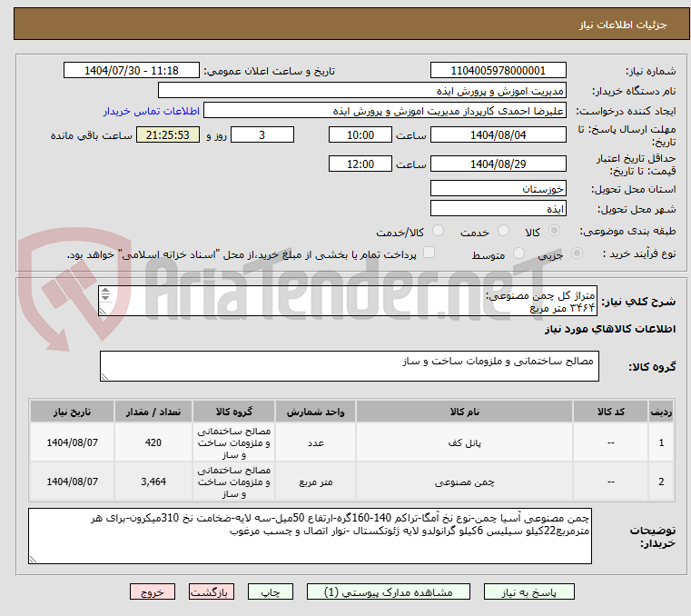The height and width of the screenshot is (616, 691).
Task: Click the ایجاد کننده درخواست field
Action: coord(385,111)
